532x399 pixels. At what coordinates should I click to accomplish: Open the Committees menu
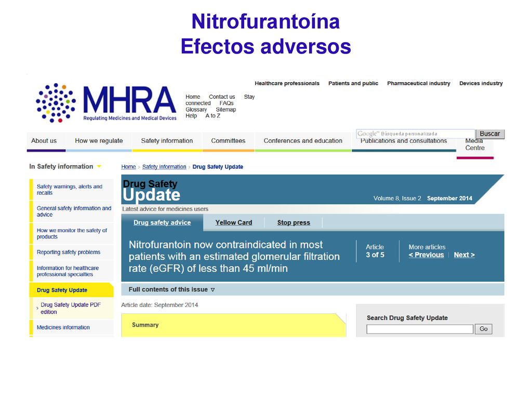click(228, 141)
